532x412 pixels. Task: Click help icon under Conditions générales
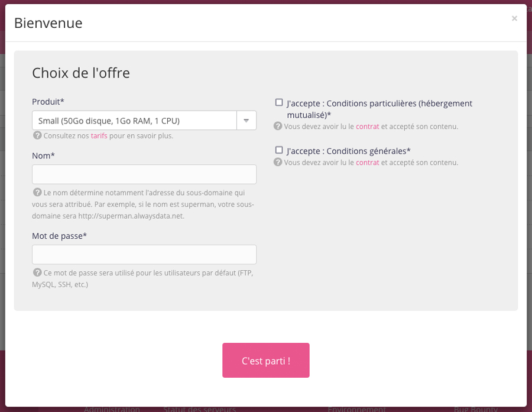coord(278,162)
